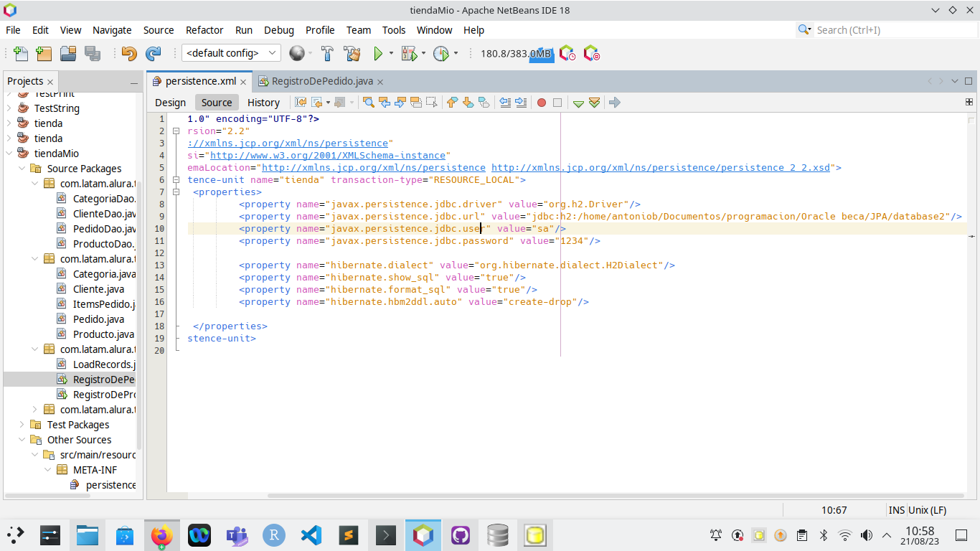Toggle Highlight Search in editor toolbar
Viewport: 980px width, 551px height.
tap(416, 103)
